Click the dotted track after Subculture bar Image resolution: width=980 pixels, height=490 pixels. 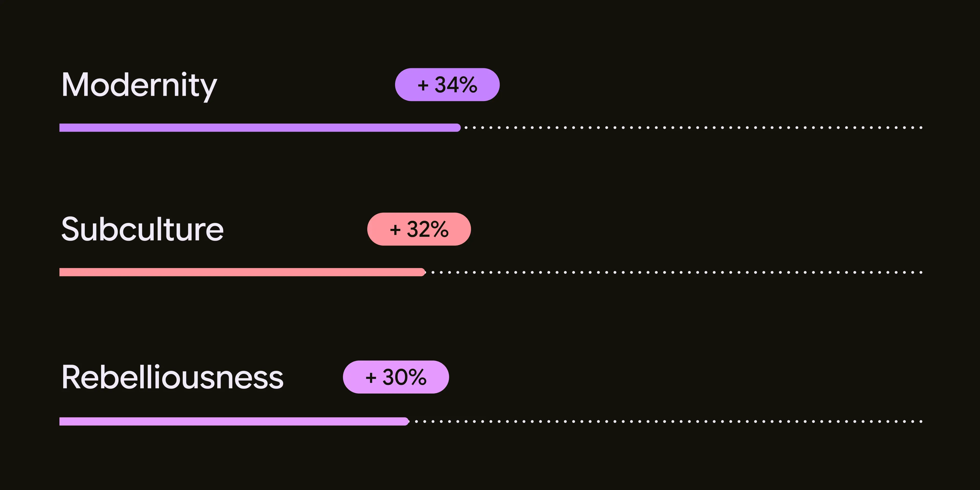[677, 272]
